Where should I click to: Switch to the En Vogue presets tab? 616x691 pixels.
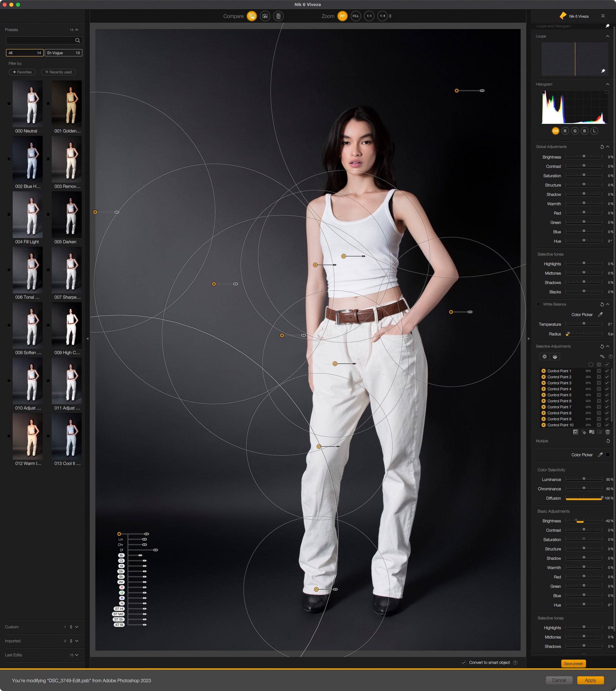pyautogui.click(x=63, y=53)
